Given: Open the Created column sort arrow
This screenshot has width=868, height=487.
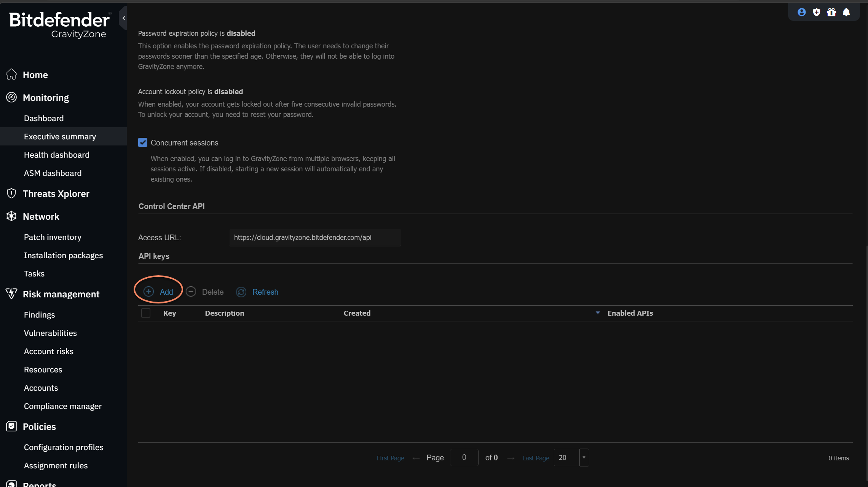Looking at the screenshot, I should [597, 313].
